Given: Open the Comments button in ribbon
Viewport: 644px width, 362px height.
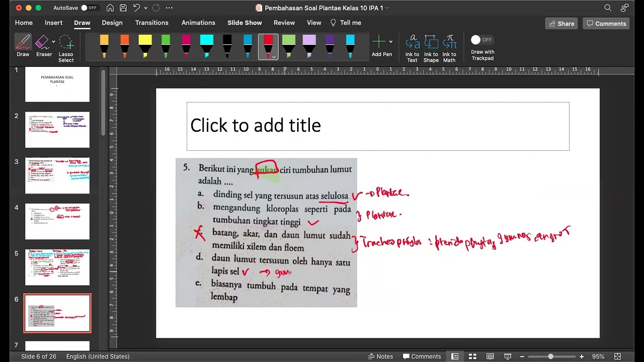Looking at the screenshot, I should pyautogui.click(x=606, y=24).
